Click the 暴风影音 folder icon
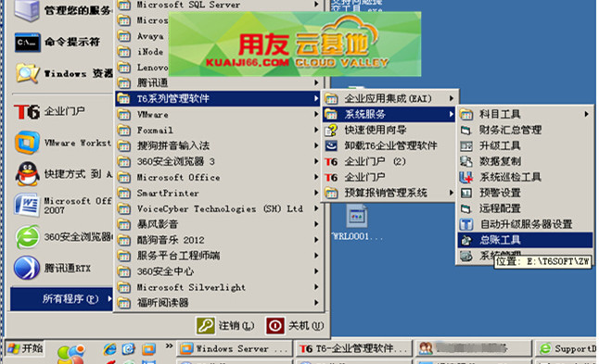 pos(123,224)
